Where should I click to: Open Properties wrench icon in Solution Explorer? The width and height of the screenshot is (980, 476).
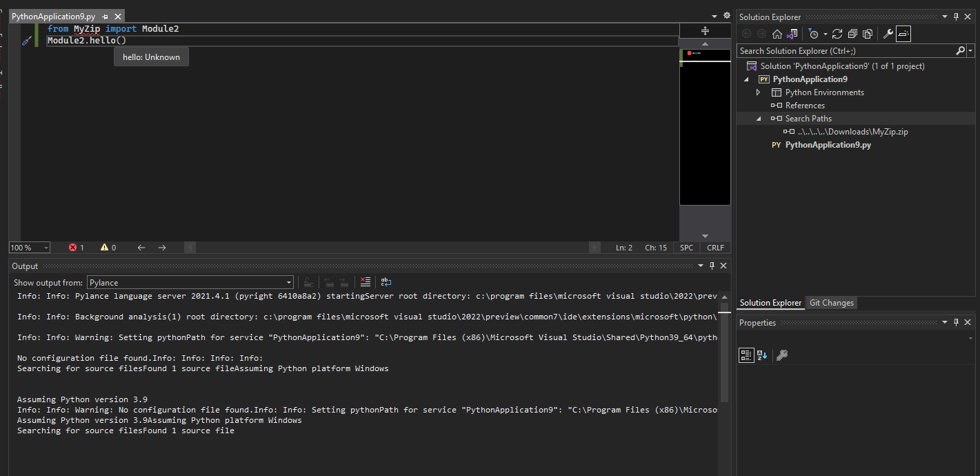pos(888,34)
